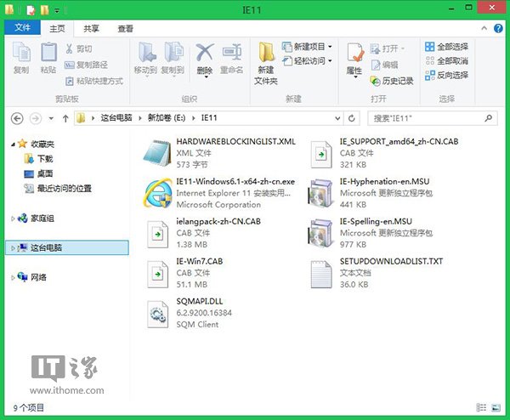Viewport: 510px width, 420px height.
Task: Open the 文件 (File) menu tab
Action: pos(22,27)
